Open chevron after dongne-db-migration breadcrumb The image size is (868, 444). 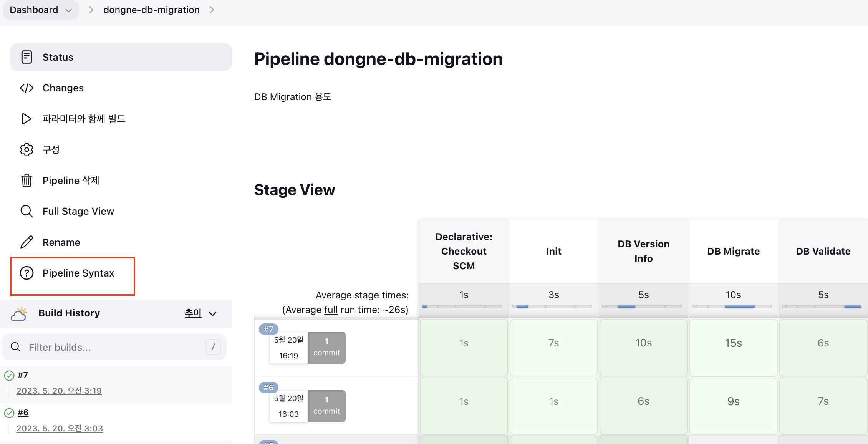point(212,10)
